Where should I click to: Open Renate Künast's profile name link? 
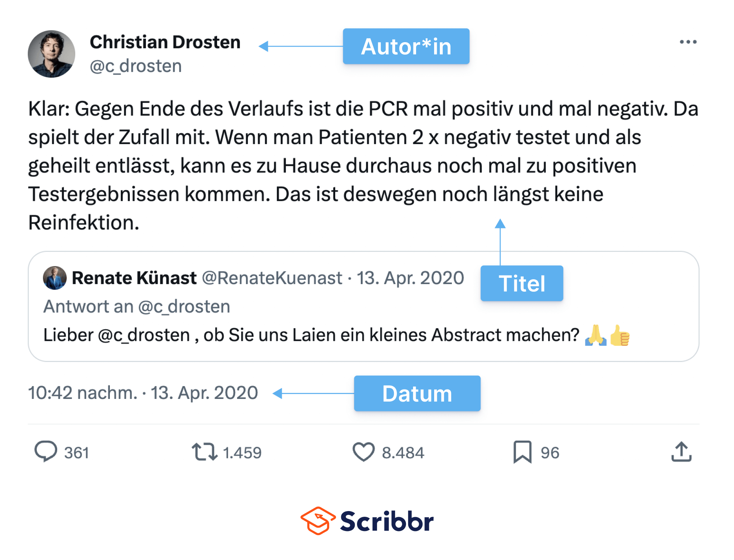pos(134,278)
